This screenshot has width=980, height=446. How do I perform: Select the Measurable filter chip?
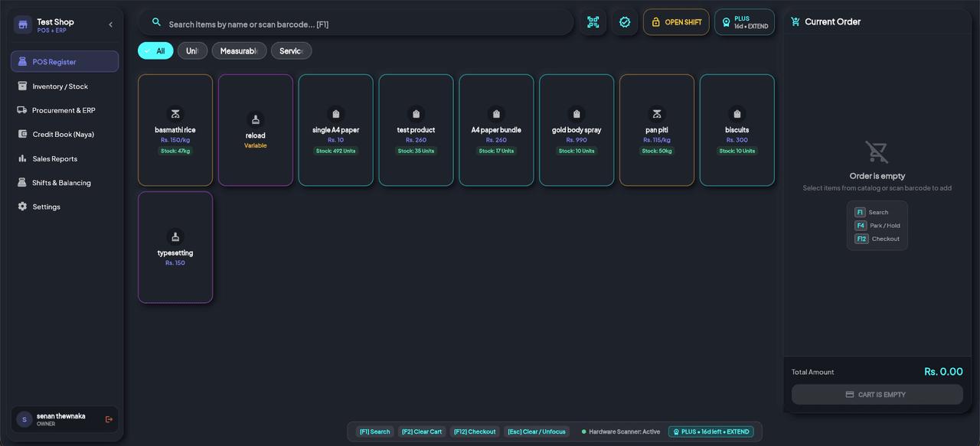[239, 51]
